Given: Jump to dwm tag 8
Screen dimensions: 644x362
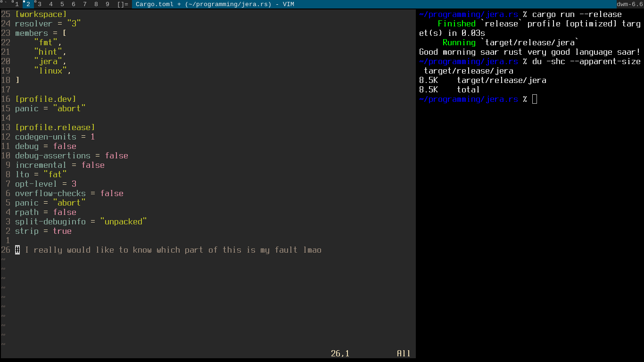Looking at the screenshot, I should point(96,4).
